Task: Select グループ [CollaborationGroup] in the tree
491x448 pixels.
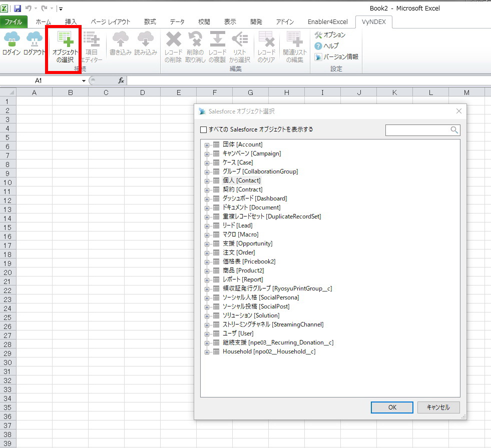Action: (260, 171)
